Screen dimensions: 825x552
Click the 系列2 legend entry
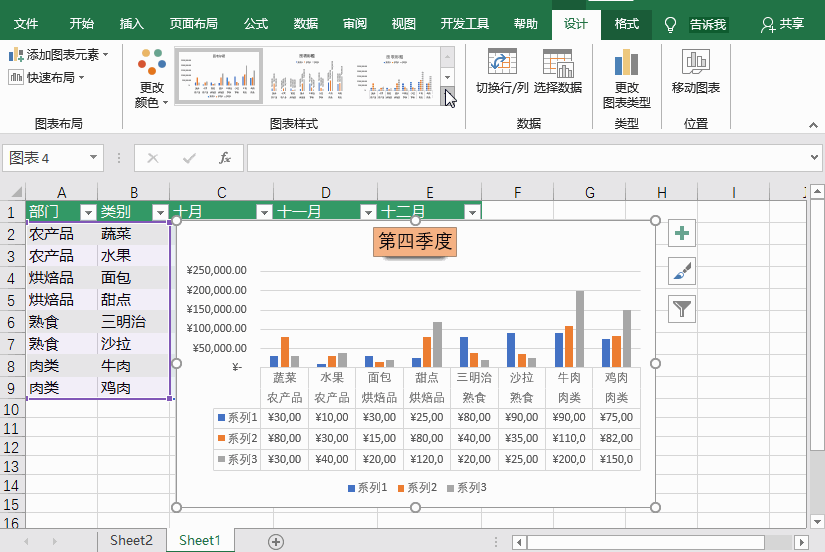(x=417, y=488)
